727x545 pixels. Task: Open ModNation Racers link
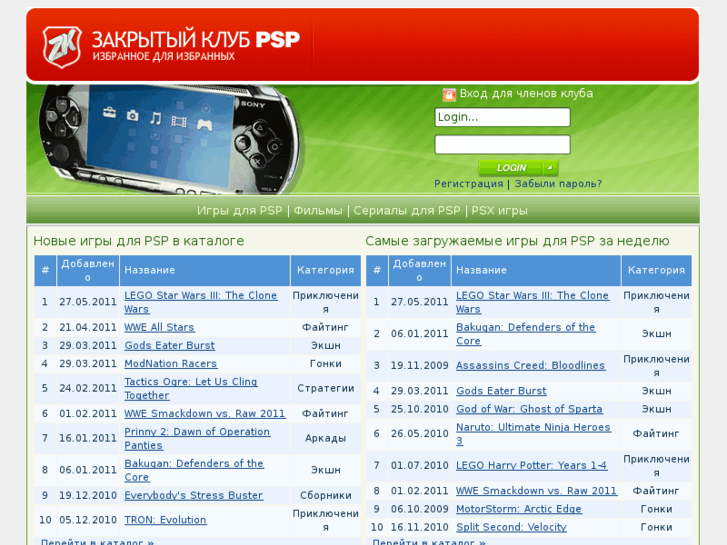pos(171,363)
